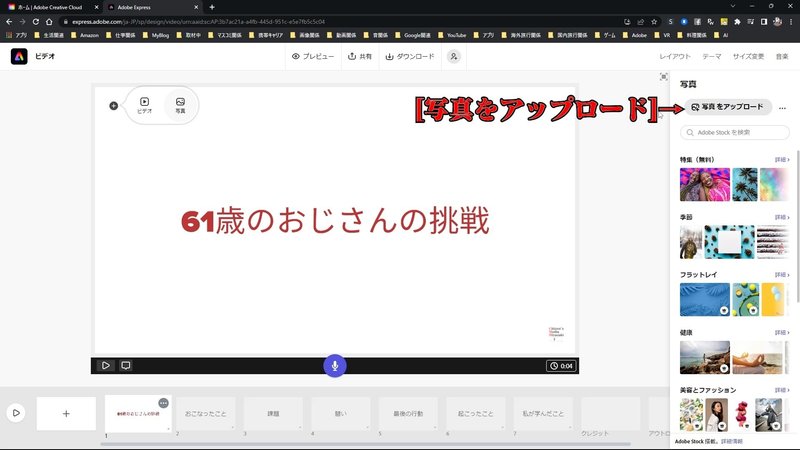The image size is (800, 450).
Task: Click the purple microphone record button
Action: (x=335, y=366)
